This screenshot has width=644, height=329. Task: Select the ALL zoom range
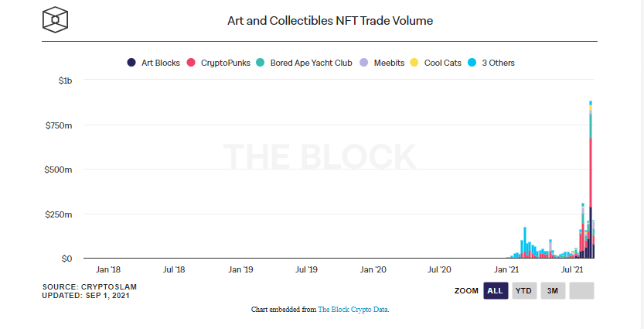click(x=496, y=291)
